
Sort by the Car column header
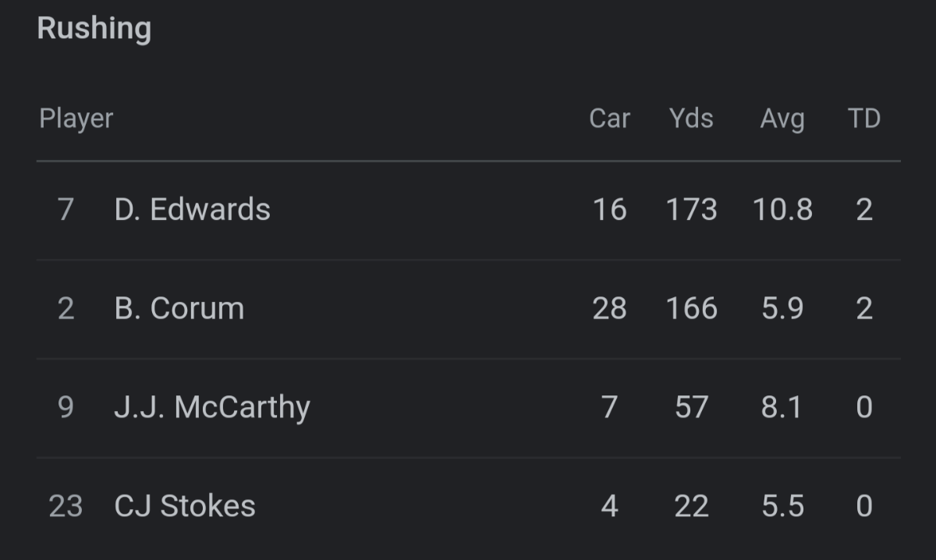[609, 119]
